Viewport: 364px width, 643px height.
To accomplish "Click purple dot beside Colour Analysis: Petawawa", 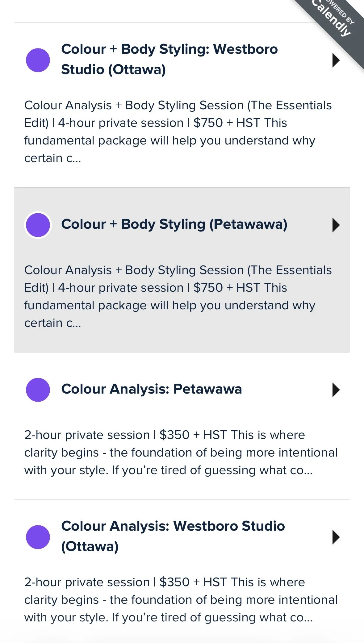I will [38, 390].
